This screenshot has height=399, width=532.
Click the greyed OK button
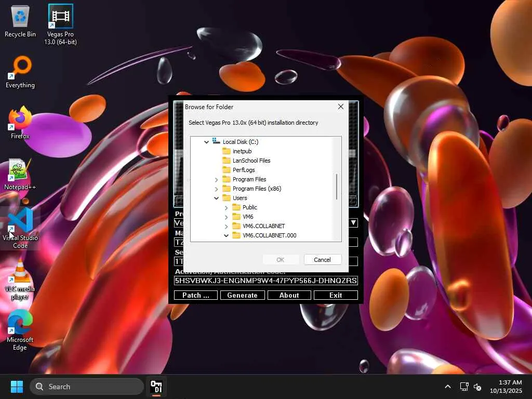click(x=280, y=260)
